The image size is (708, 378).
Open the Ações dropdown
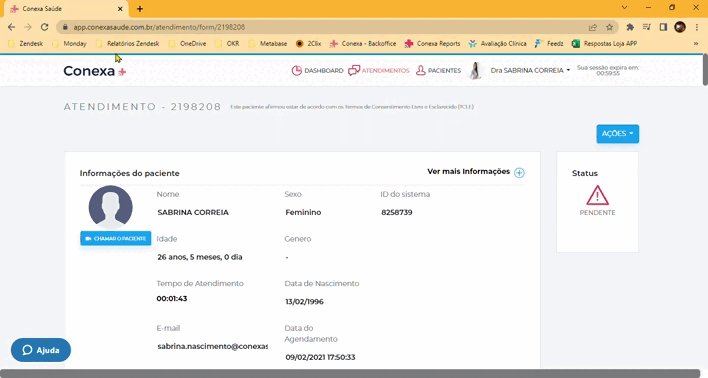617,134
